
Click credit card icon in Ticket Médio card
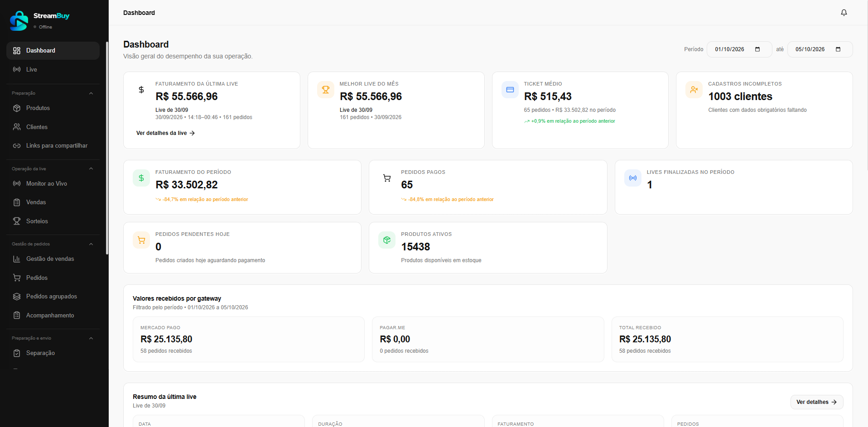pos(510,90)
